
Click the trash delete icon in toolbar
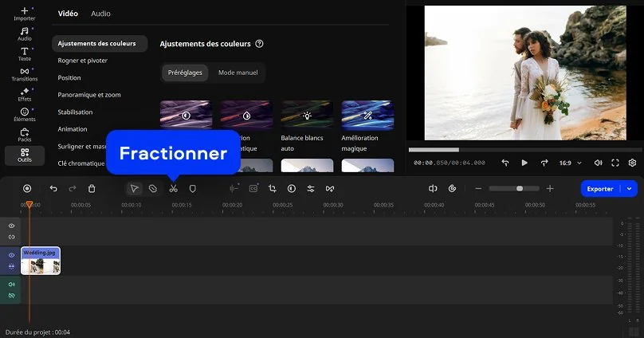point(92,189)
